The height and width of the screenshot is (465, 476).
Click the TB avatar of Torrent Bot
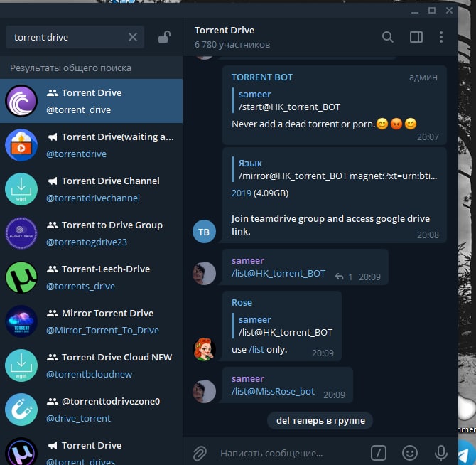(204, 232)
